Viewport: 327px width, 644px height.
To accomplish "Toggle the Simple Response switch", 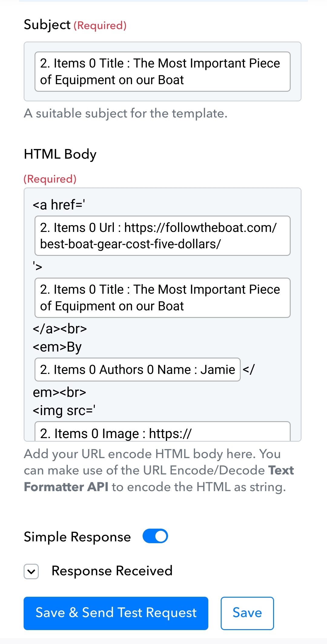I will click(155, 536).
